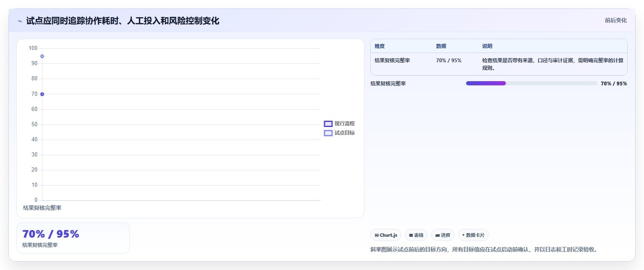Click the 100 y-axis tick label
The image size is (644, 270).
click(33, 48)
